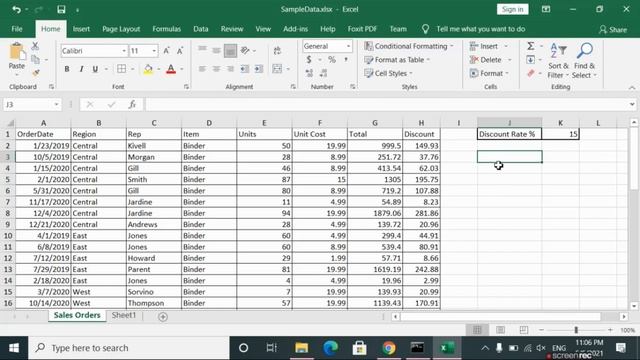This screenshot has width=640, height=360.
Task: Click the Fill down arrow icon
Action: (x=531, y=60)
